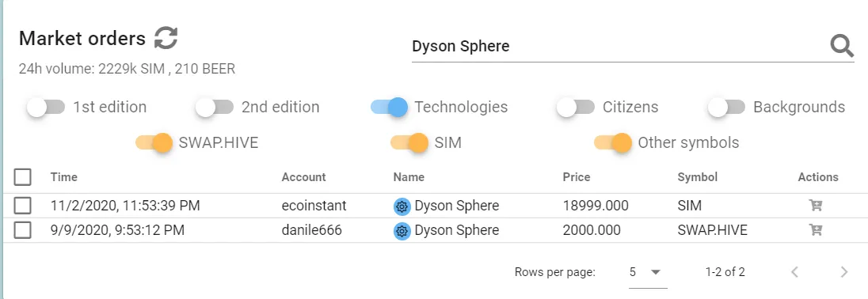This screenshot has height=299, width=868.
Task: Refresh the Market orders list
Action: coord(166,38)
